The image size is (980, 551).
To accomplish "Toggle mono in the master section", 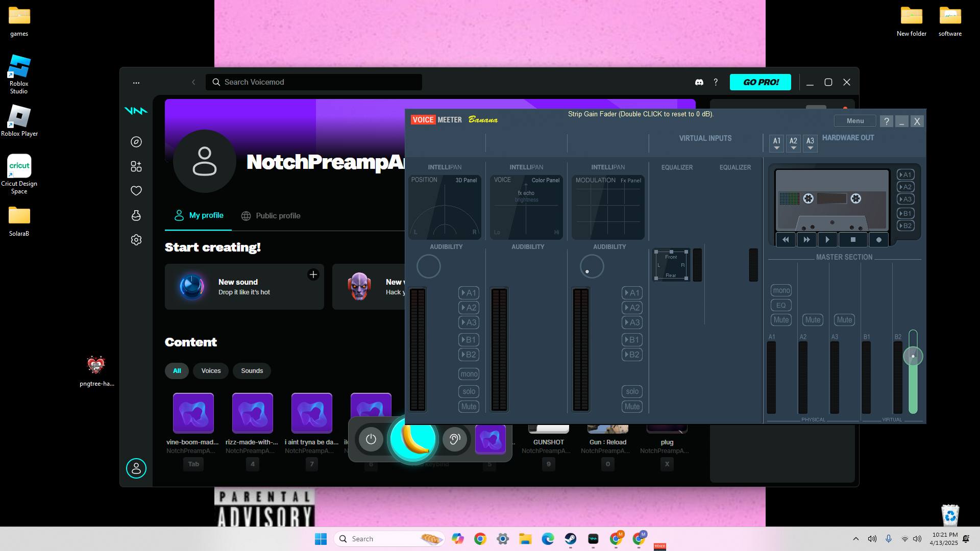I will (781, 290).
